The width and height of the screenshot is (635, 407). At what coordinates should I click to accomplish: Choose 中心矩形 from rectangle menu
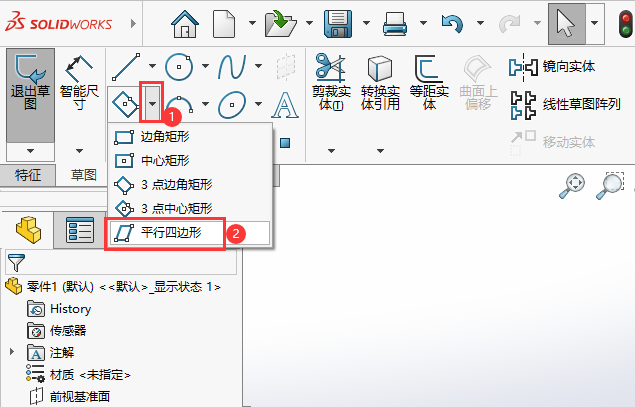click(x=190, y=161)
